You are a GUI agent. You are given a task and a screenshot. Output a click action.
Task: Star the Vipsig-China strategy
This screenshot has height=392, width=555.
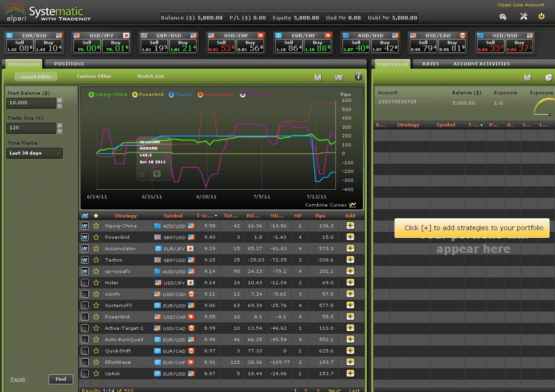[96, 226]
